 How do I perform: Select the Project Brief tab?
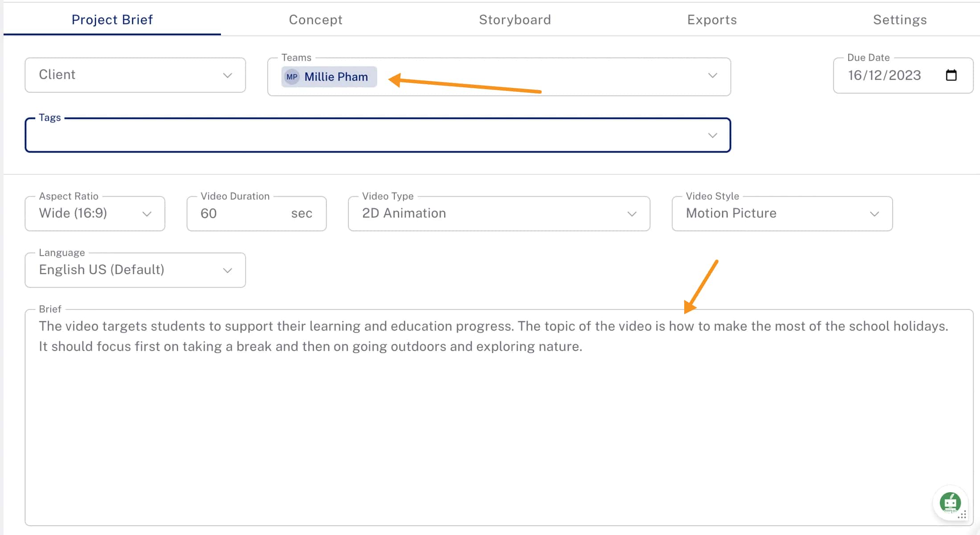click(x=112, y=19)
